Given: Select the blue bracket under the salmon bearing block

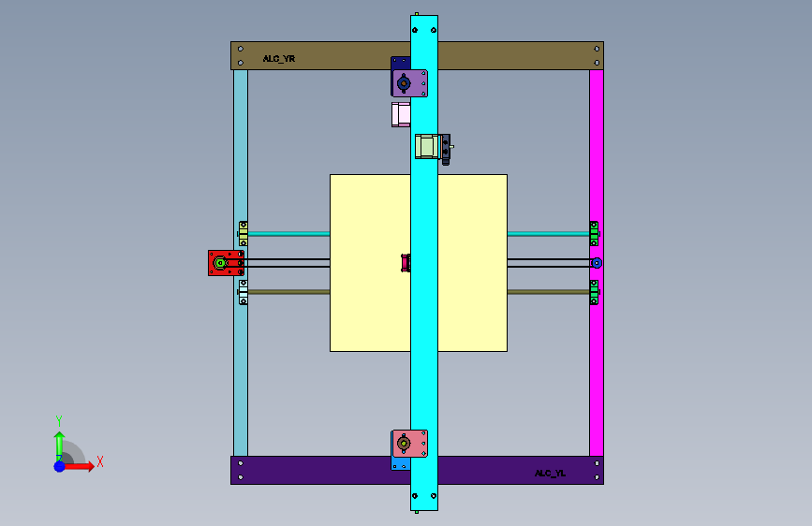Looking at the screenshot, I should 400,464.
